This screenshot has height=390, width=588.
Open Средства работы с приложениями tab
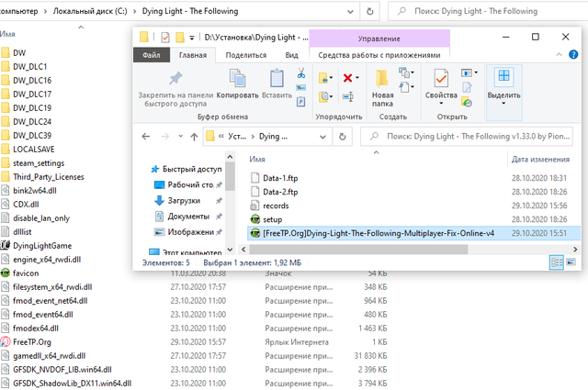[379, 55]
